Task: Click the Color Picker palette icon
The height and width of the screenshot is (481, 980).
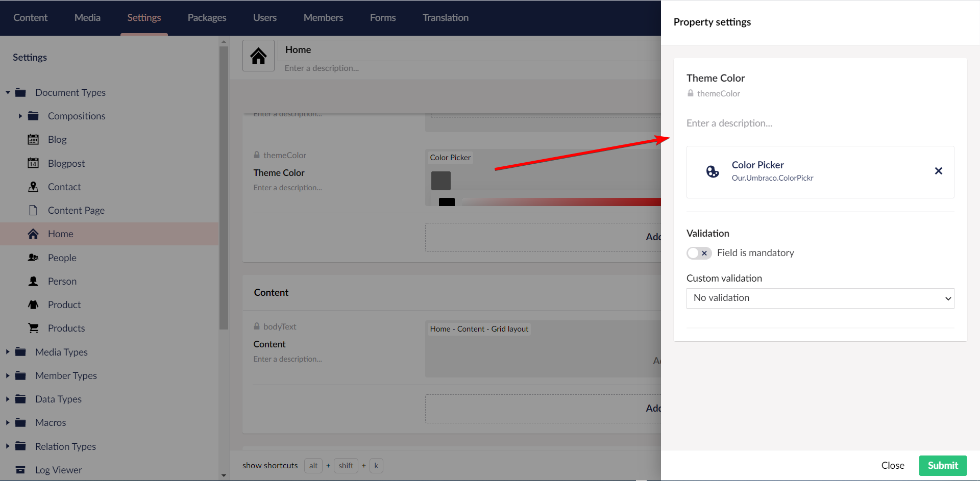Action: click(713, 171)
